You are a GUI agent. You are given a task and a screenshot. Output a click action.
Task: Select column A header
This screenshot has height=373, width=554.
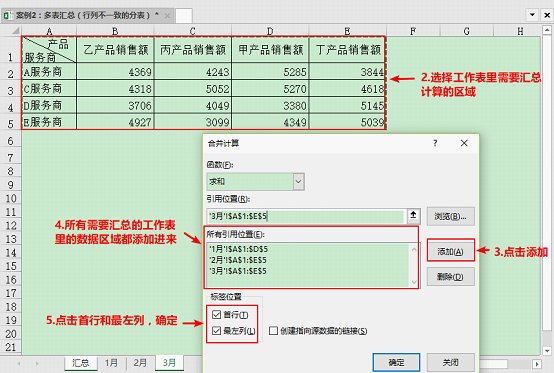coord(49,31)
